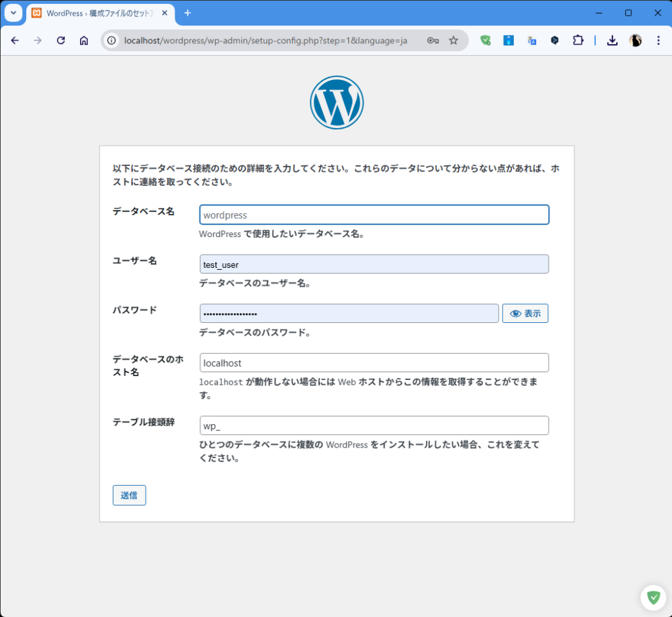Viewport: 672px width, 617px height.
Task: Open Chrome three-dot menu
Action: 658,40
